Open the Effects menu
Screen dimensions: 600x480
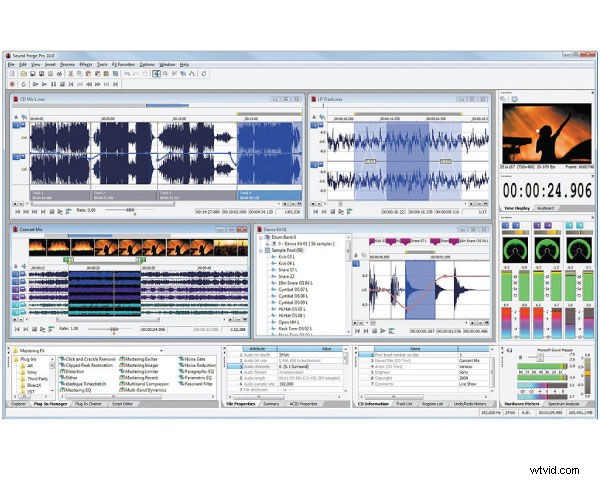click(86, 65)
